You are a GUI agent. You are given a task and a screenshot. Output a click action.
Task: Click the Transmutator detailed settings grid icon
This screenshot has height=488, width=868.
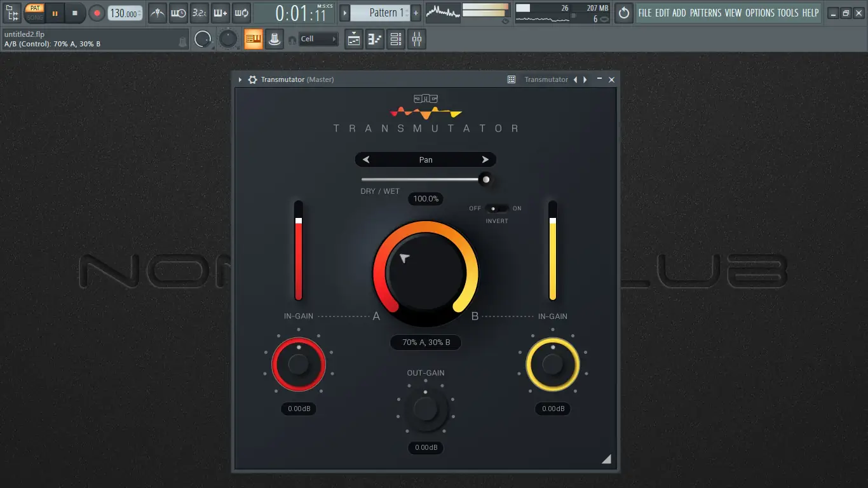[x=511, y=79]
